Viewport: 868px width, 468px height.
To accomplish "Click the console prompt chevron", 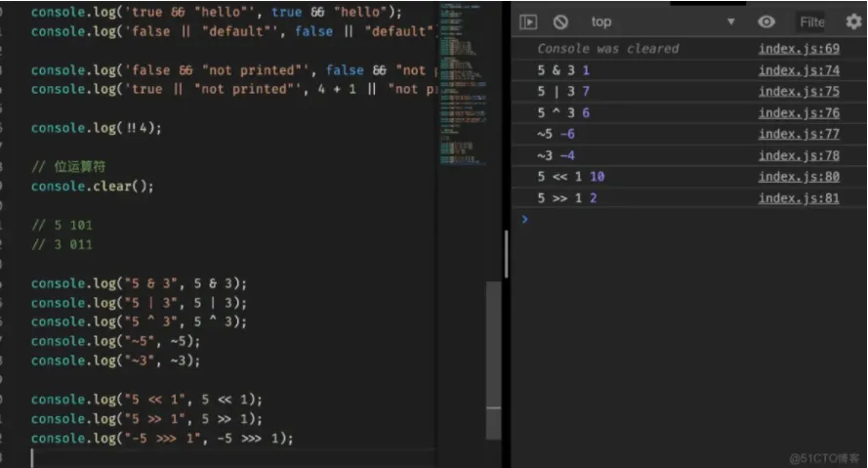I will coord(524,219).
